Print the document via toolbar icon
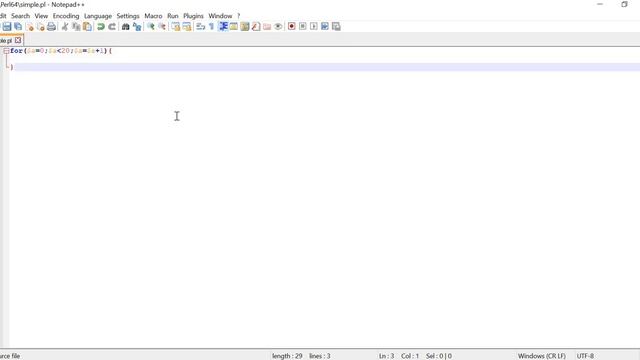 51,27
